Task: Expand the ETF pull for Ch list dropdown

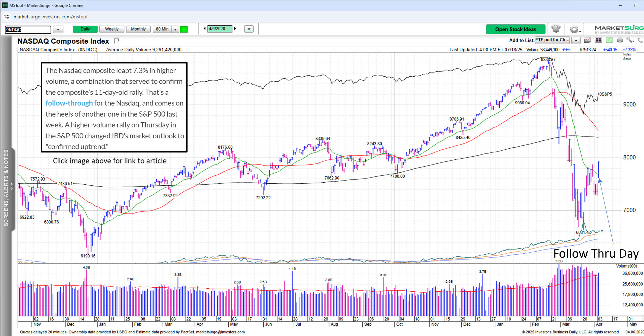Action: tap(576, 40)
